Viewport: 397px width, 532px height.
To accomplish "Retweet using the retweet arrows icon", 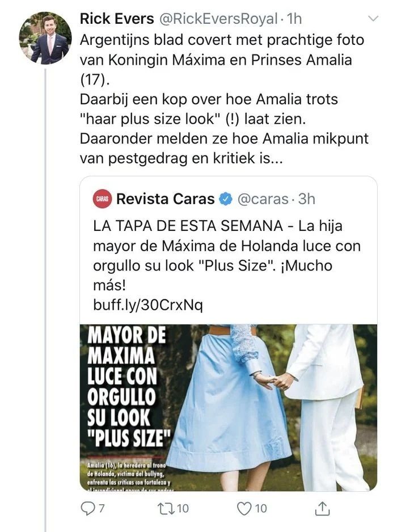I will pyautogui.click(x=166, y=508).
